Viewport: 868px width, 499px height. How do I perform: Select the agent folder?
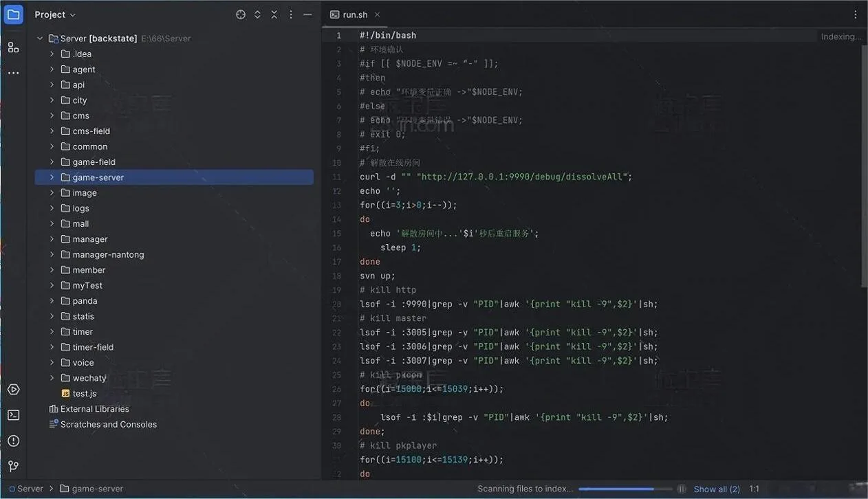84,69
